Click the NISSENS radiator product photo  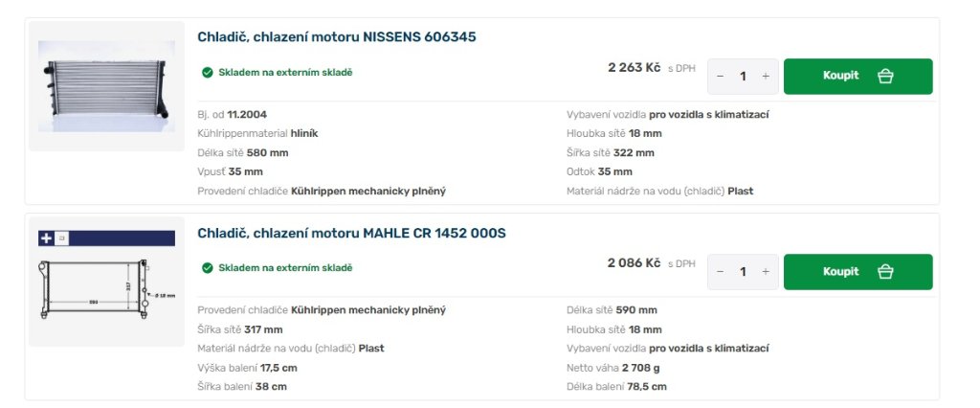click(106, 86)
